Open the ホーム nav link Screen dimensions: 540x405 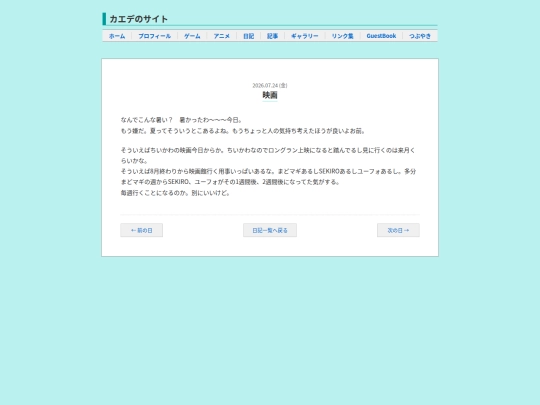[117, 36]
